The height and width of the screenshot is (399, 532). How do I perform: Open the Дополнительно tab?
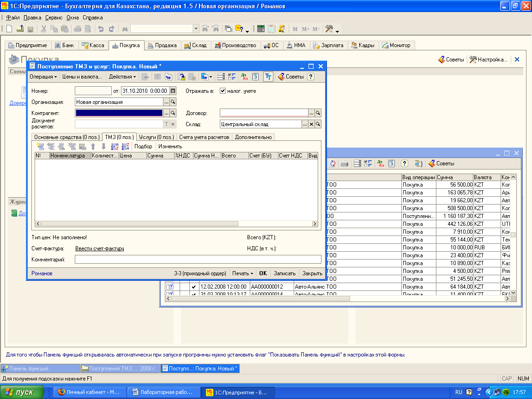[x=254, y=137]
